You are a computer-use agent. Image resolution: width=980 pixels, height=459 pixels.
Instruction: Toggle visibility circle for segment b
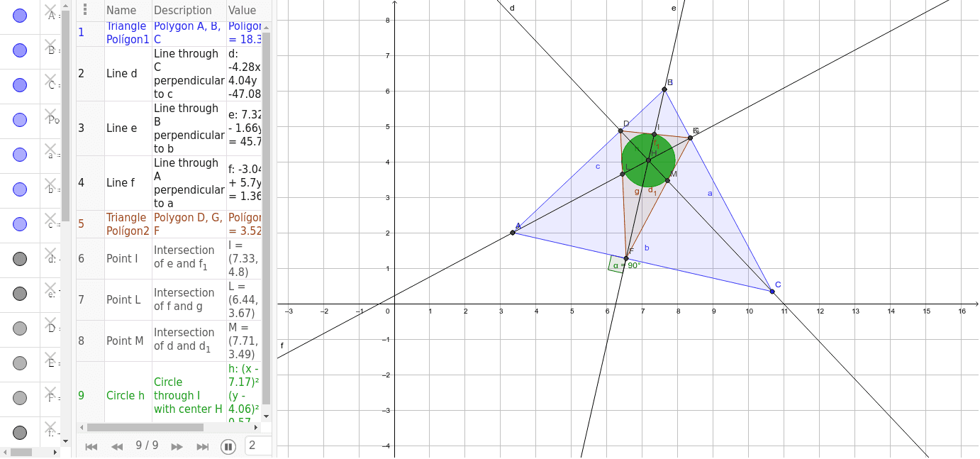pos(20,189)
